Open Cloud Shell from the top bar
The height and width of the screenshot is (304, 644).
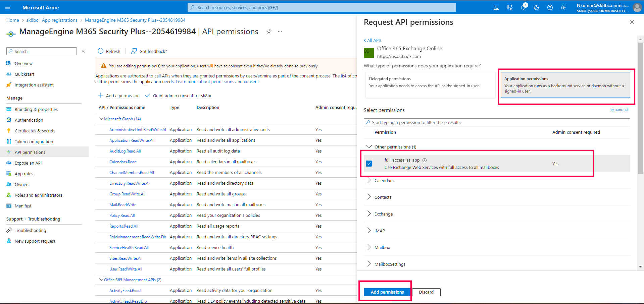496,7
